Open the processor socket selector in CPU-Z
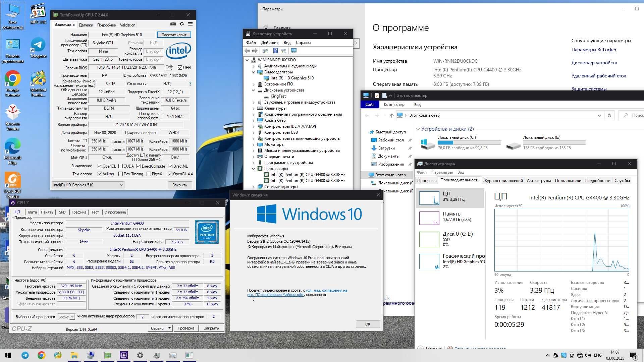The image size is (644, 362). (x=66, y=317)
